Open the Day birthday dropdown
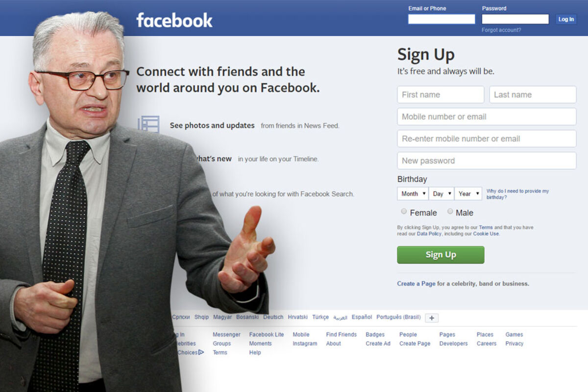This screenshot has width=588, height=392. point(441,194)
